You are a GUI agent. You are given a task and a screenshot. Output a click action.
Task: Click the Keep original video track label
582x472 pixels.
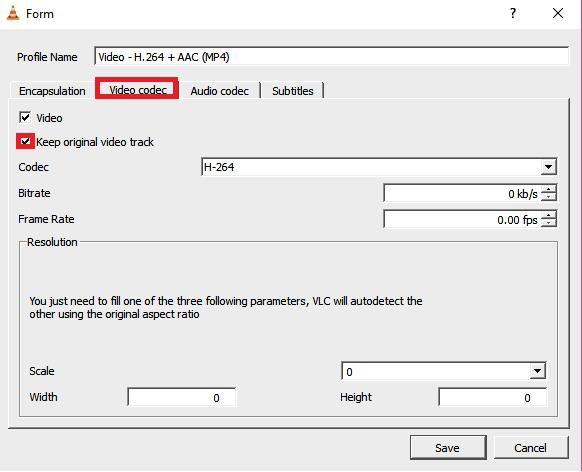point(95,142)
